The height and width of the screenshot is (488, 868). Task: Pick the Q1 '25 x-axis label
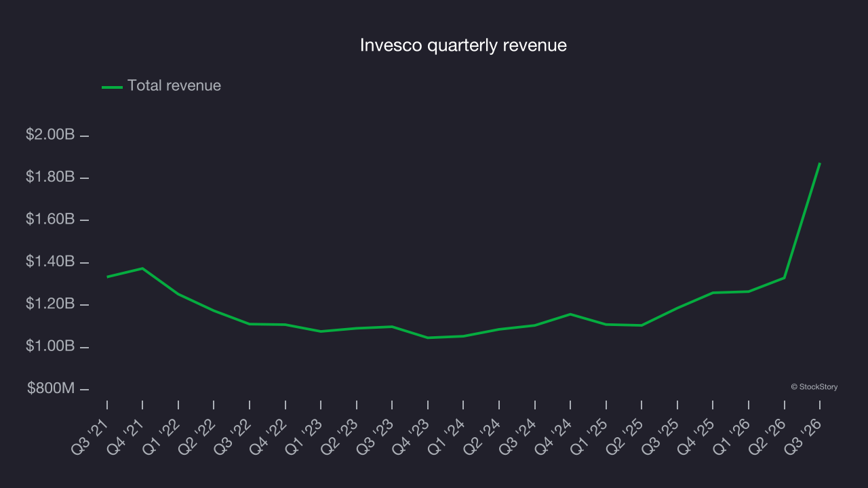[589, 435]
